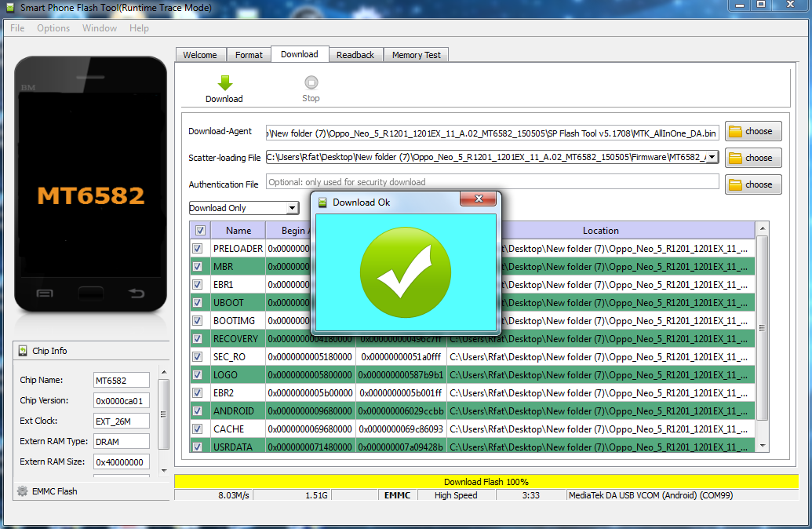Click the large green checkmark image
This screenshot has height=529, width=812.
pyautogui.click(x=406, y=272)
